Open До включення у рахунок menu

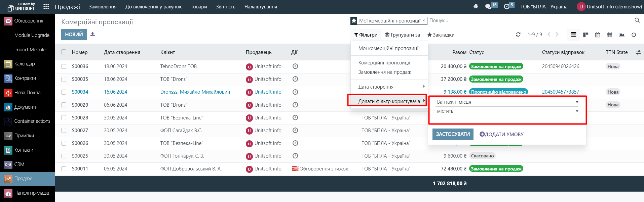(x=153, y=6)
